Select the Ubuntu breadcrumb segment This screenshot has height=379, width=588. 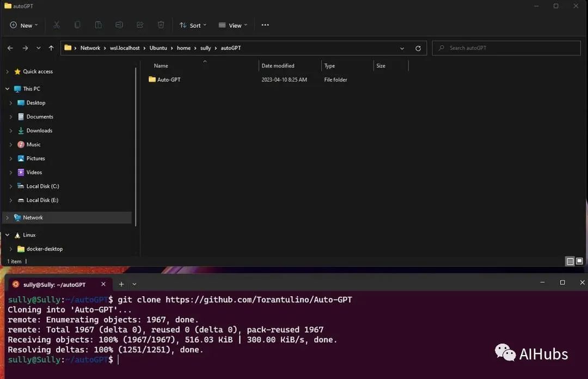click(158, 48)
